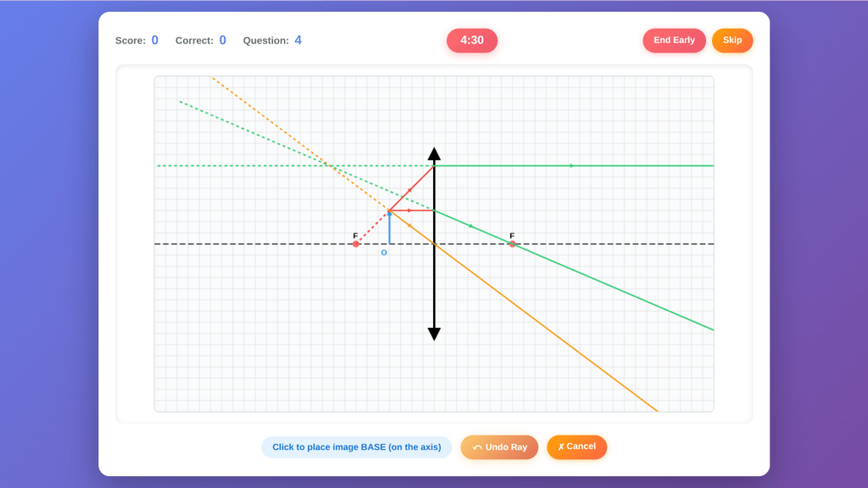868x488 pixels.
Task: Click the left F focal point label
Action: pyautogui.click(x=355, y=236)
